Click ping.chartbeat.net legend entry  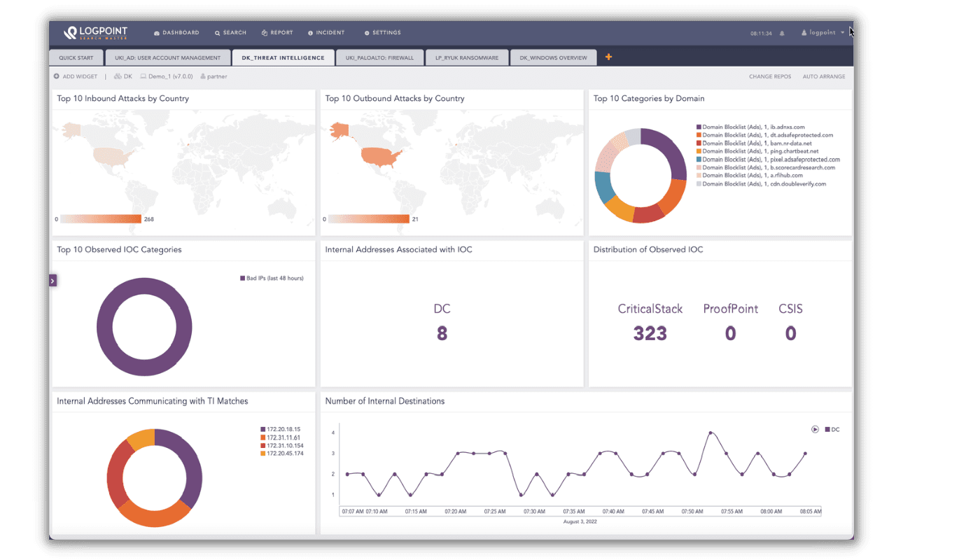pyautogui.click(x=757, y=151)
